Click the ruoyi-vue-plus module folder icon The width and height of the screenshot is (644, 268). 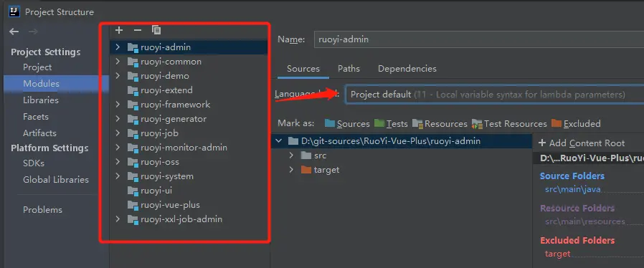tap(133, 205)
